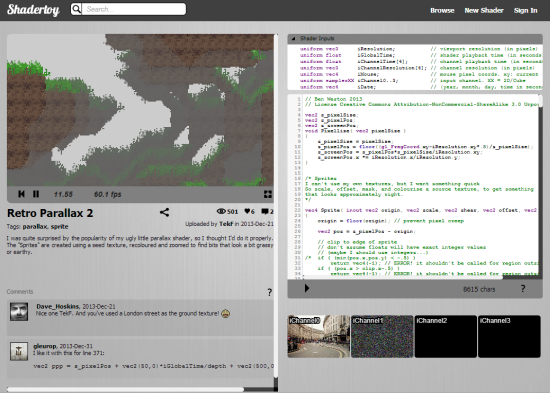The height and width of the screenshot is (393, 550).
Task: Open comments help question mark
Action: click(x=269, y=292)
